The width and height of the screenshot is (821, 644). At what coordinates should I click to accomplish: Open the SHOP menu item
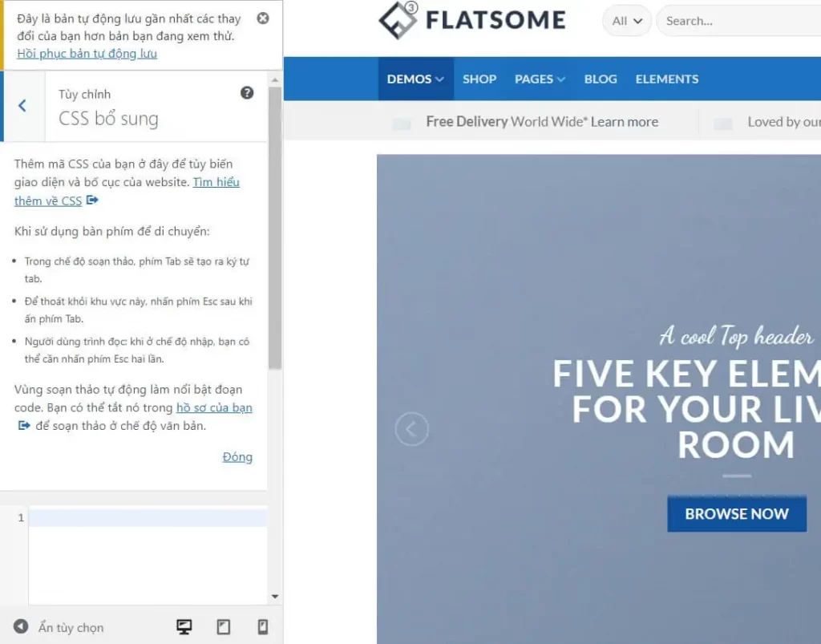pos(479,79)
